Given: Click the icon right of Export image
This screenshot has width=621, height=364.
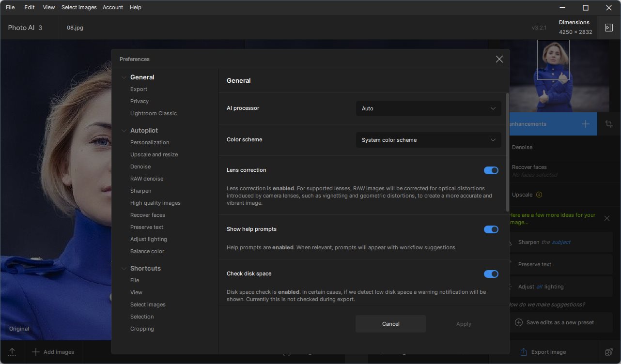Looking at the screenshot, I should coord(609,352).
